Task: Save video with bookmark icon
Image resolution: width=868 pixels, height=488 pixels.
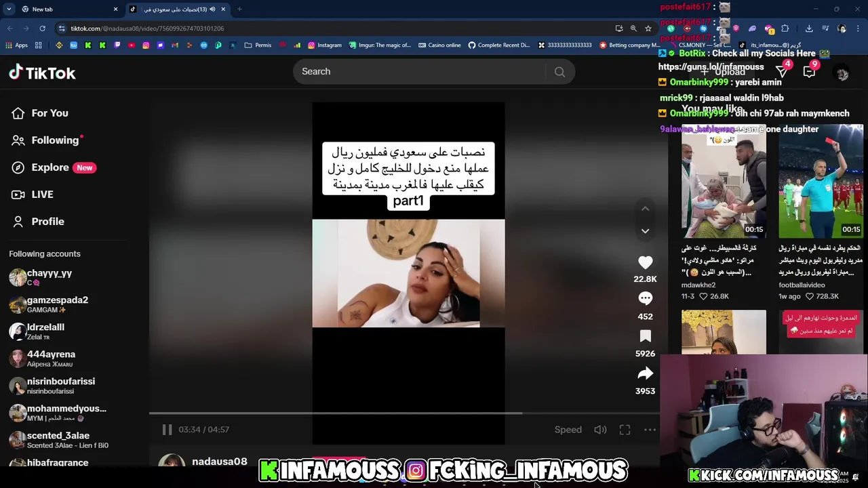Action: pos(645,336)
